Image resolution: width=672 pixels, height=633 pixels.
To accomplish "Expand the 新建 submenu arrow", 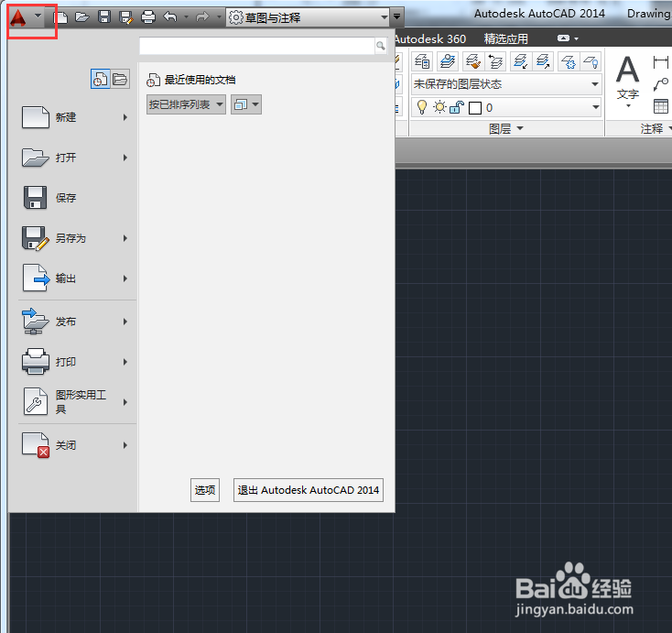I will tap(125, 117).
